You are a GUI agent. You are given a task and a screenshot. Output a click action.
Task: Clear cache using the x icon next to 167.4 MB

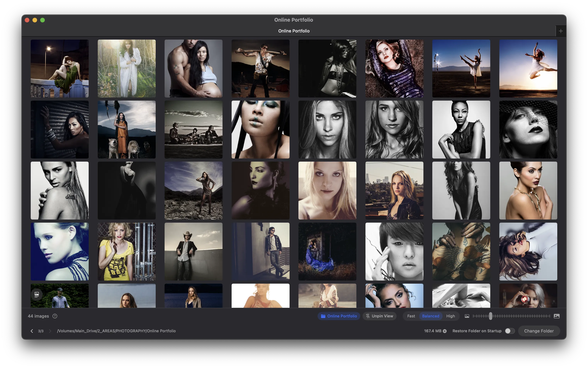pyautogui.click(x=445, y=331)
